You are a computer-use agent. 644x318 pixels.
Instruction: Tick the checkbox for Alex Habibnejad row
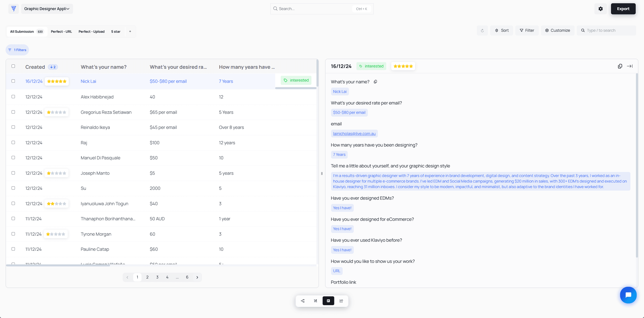[13, 97]
